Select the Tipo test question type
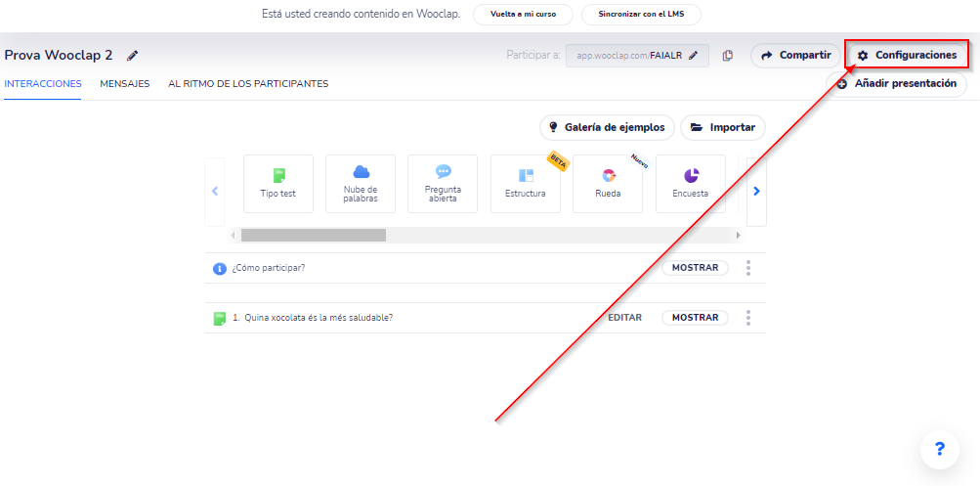The height and width of the screenshot is (486, 980). coord(277,184)
